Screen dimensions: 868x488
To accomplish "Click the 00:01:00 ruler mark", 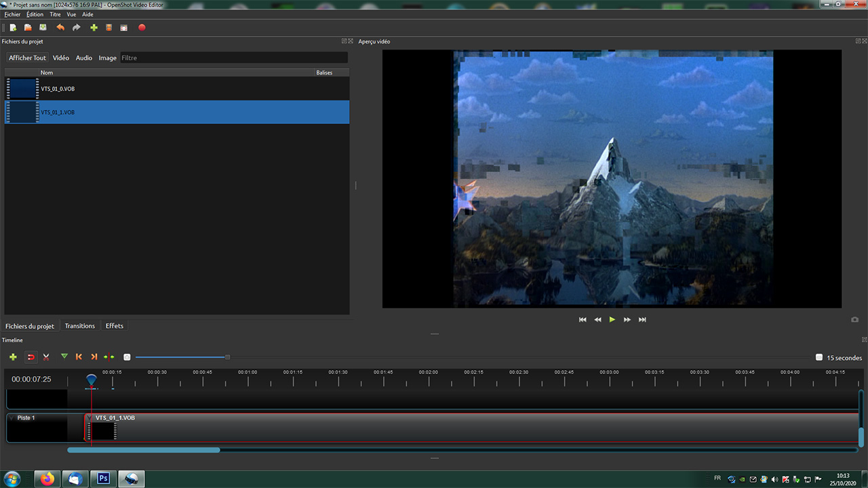I will pos(248,372).
